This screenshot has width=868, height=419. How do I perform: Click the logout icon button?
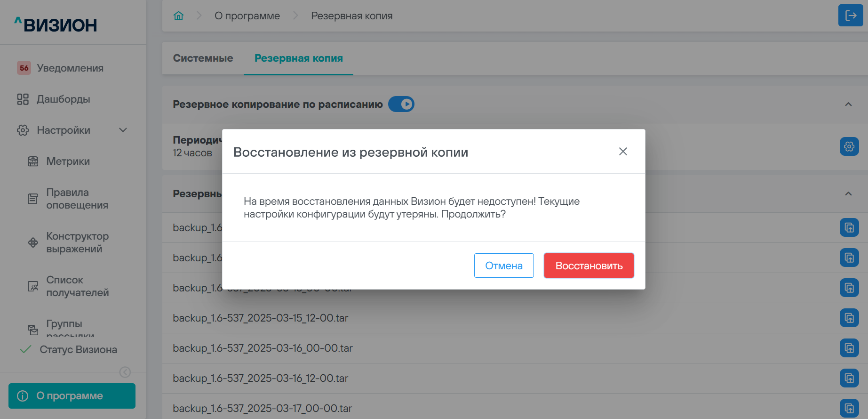click(851, 16)
